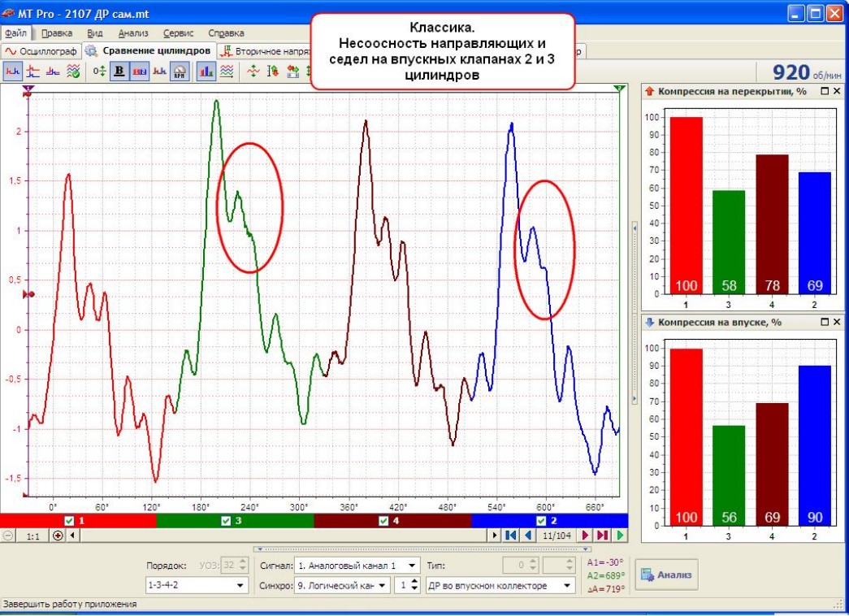The height and width of the screenshot is (616, 849).
Task: Click the horizontal swap arrows icon
Action: point(293,71)
